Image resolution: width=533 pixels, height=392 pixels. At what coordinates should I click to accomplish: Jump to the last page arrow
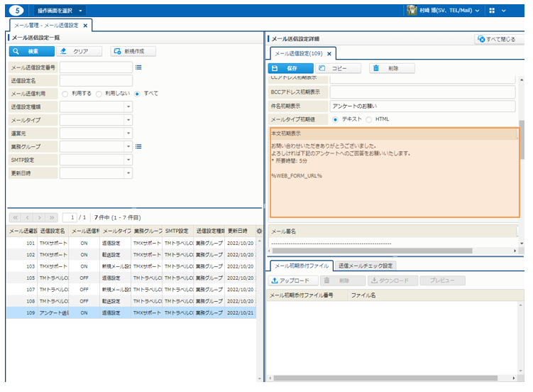click(x=53, y=217)
